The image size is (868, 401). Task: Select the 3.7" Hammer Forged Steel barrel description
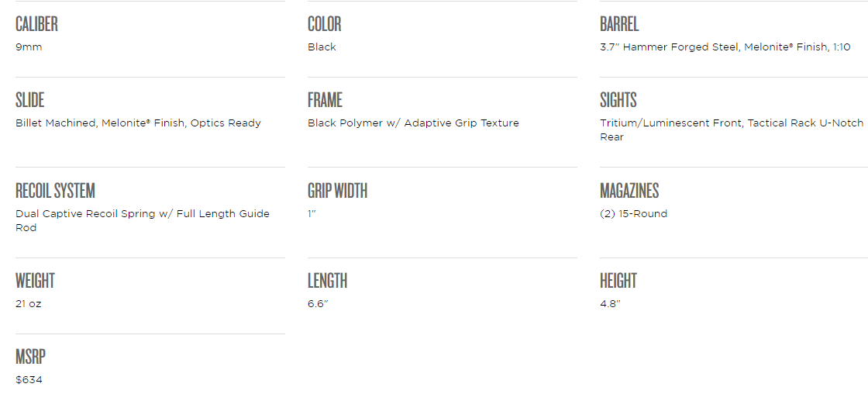725,47
